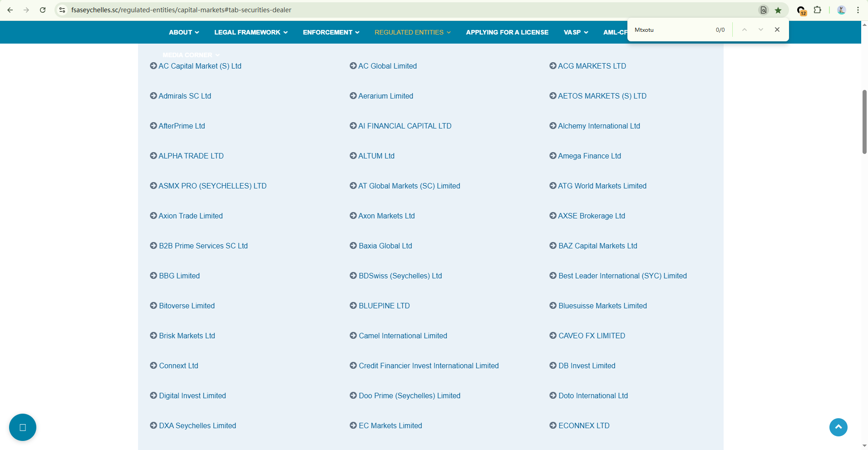Open the AXSE Brokerage Ltd entry
Screen dimensions: 868x450
592,216
